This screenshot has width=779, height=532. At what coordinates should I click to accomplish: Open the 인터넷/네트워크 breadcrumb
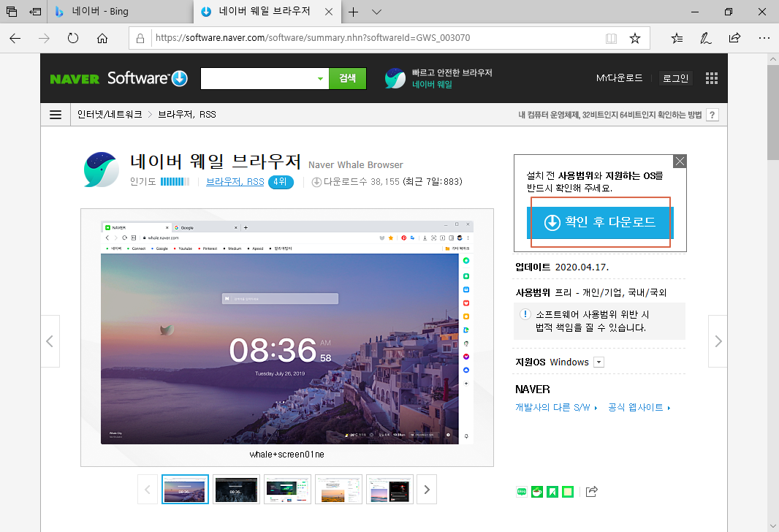[x=110, y=115]
